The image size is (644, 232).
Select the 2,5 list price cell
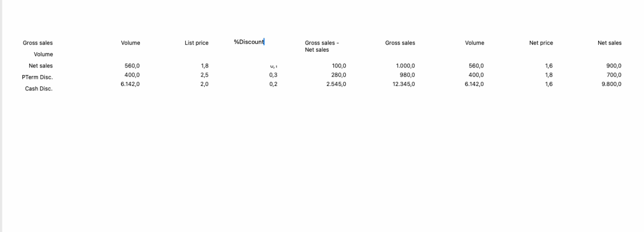tap(205, 75)
